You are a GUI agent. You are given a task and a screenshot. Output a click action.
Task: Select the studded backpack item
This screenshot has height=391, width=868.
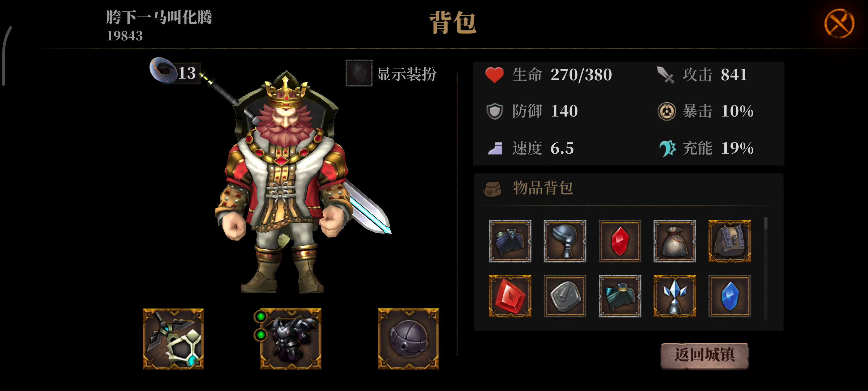click(729, 241)
